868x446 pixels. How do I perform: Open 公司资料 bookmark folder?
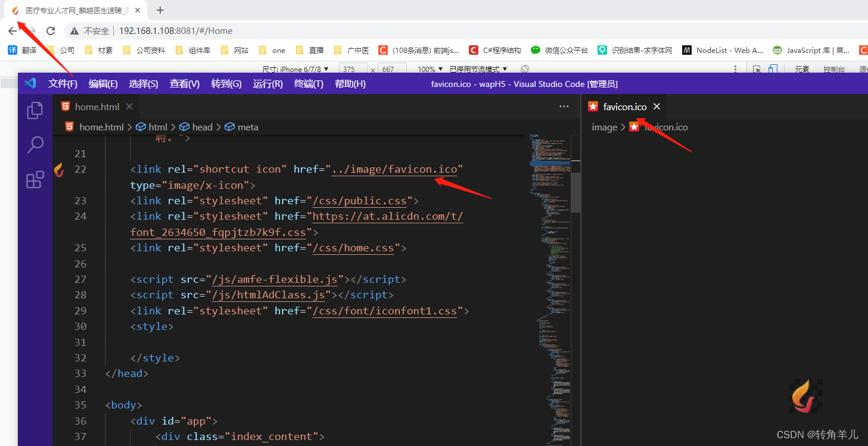click(144, 51)
